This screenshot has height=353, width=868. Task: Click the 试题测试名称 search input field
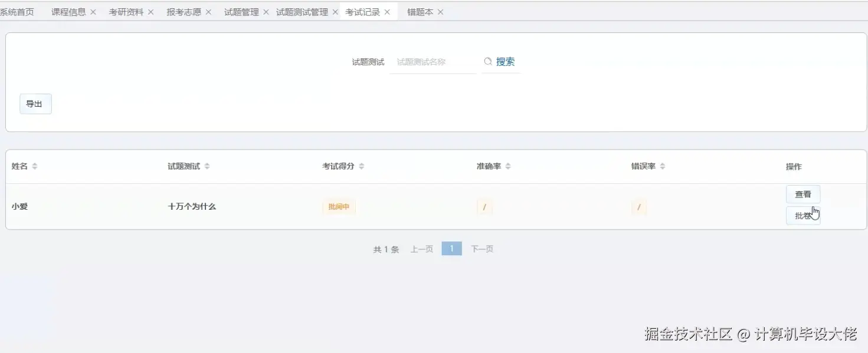(x=433, y=61)
